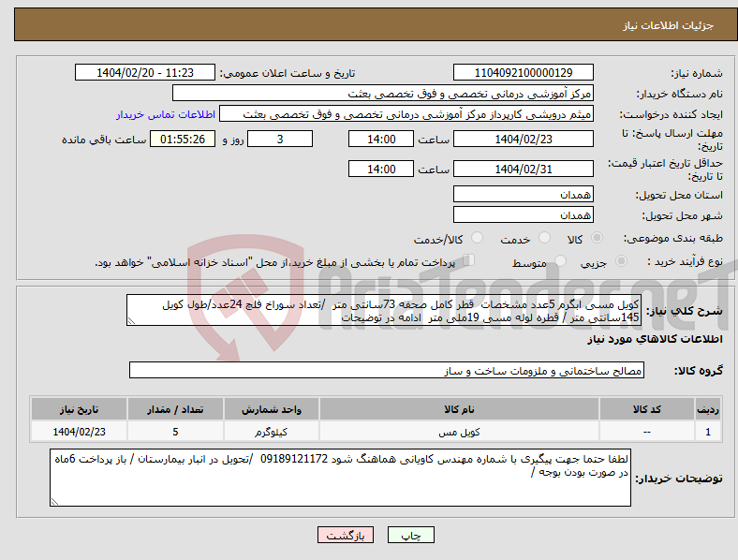Click the remaining time field 01:55:26
The width and height of the screenshot is (738, 560).
[183, 139]
